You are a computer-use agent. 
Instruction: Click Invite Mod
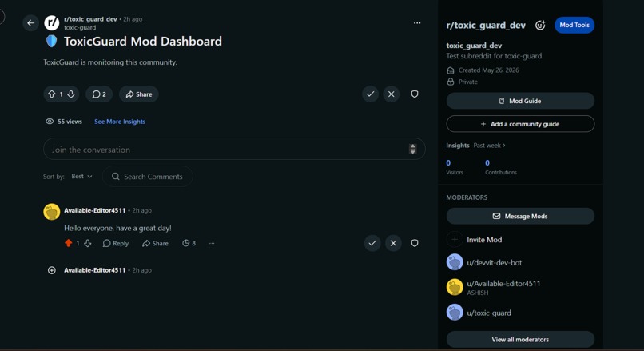pos(484,240)
